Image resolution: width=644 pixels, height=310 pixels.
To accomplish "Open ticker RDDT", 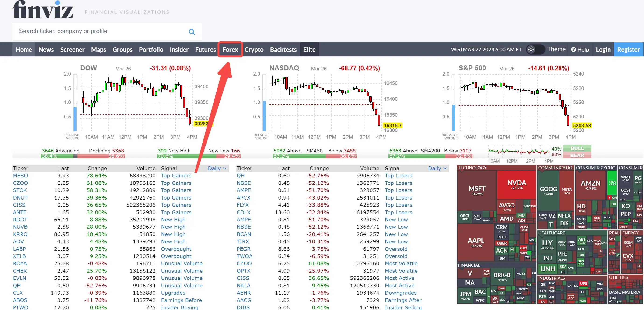I will (20, 220).
